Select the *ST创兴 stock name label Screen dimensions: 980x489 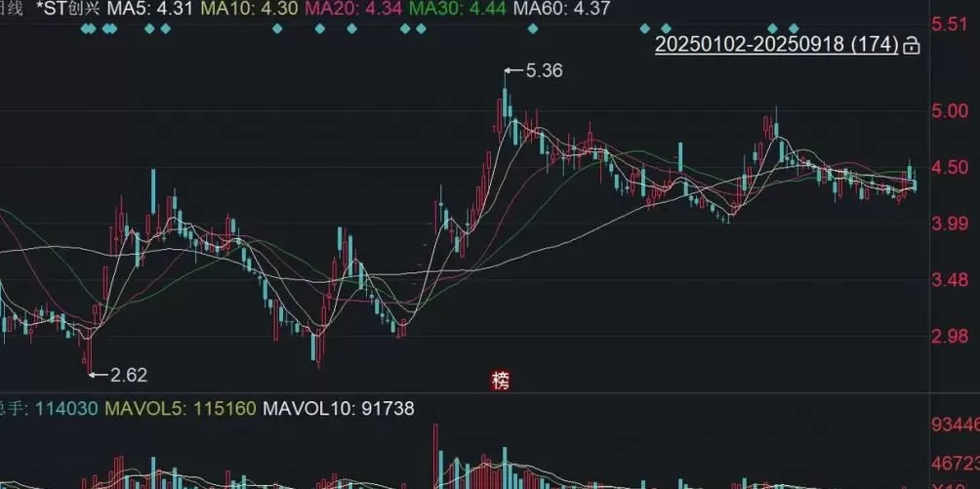(67, 8)
